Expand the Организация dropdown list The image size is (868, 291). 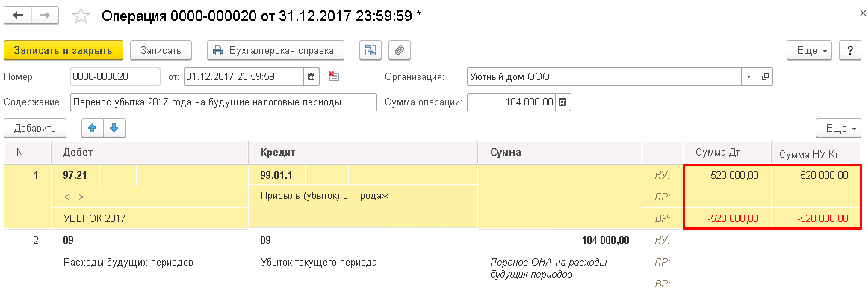pos(749,76)
